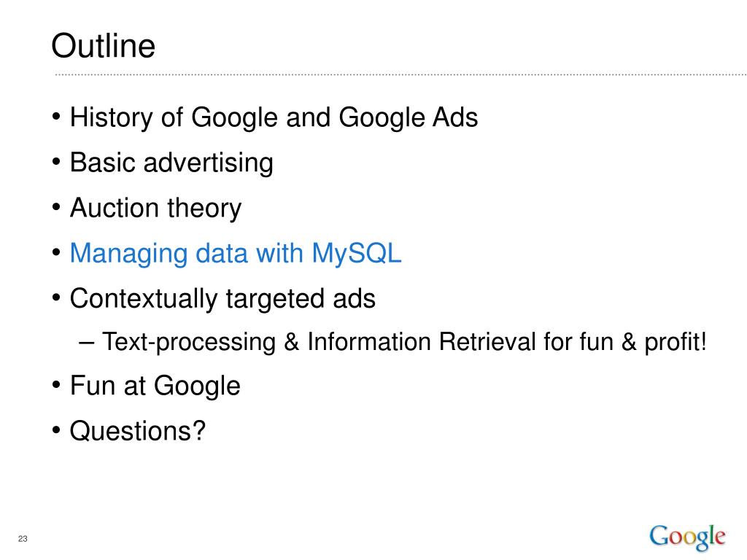Image resolution: width=747 pixels, height=560 pixels.
Task: Click Contextually targeted ads bullet
Action: coord(222,299)
